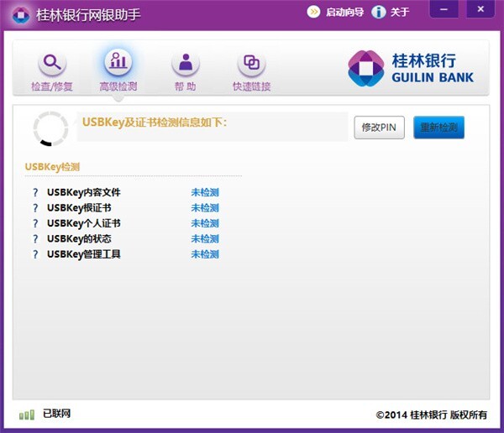The width and height of the screenshot is (504, 433).
Task: Click question mark beside USBKey内容文件
Action: click(35, 192)
